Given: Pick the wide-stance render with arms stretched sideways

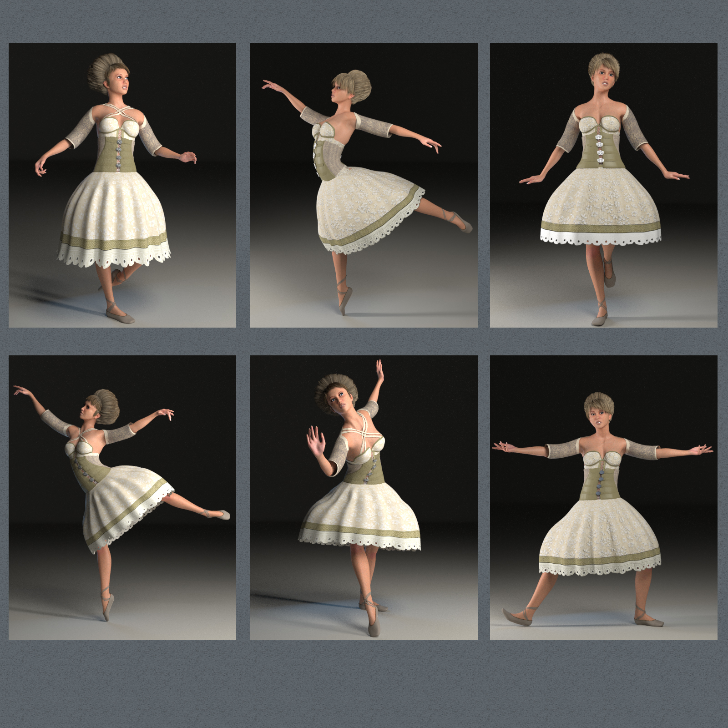Looking at the screenshot, I should click(x=603, y=497).
